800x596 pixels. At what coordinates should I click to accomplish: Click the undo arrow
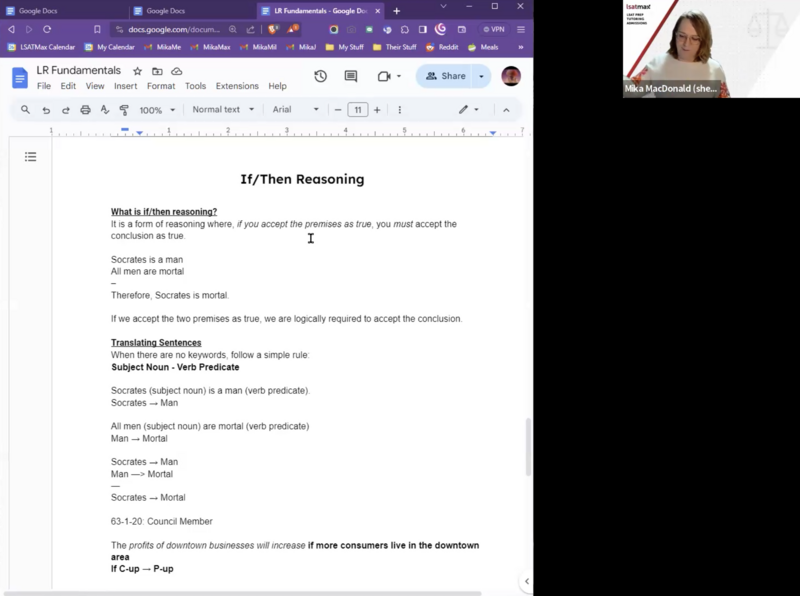coord(46,110)
